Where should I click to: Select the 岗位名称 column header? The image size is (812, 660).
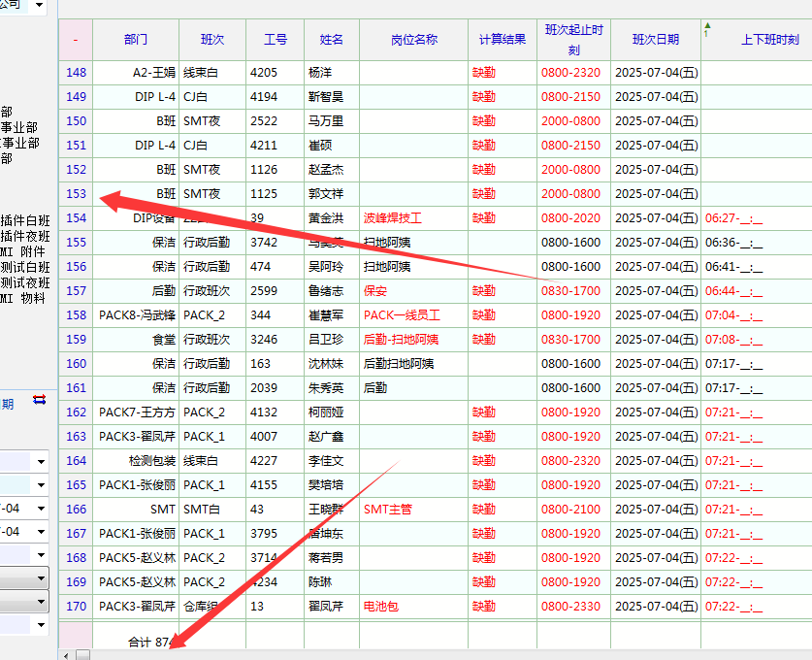pos(413,40)
